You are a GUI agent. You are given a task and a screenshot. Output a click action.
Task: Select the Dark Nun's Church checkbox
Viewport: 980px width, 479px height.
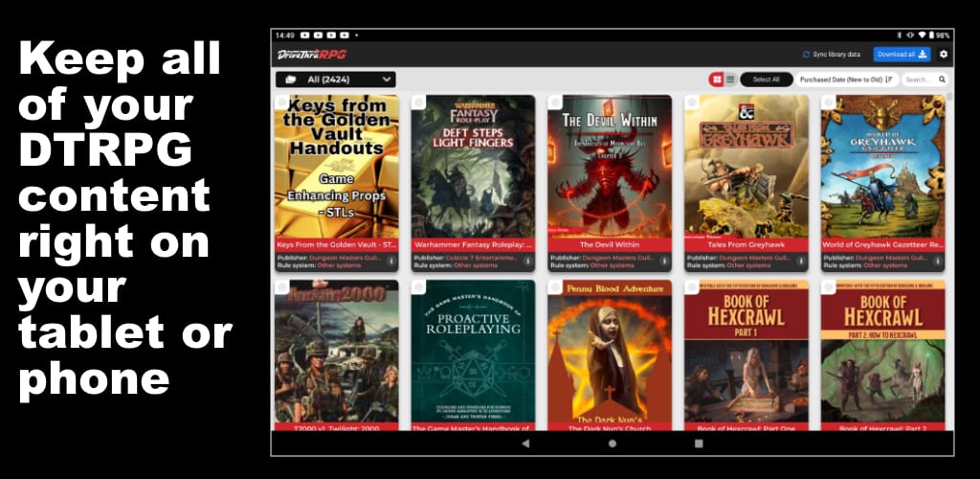click(555, 287)
